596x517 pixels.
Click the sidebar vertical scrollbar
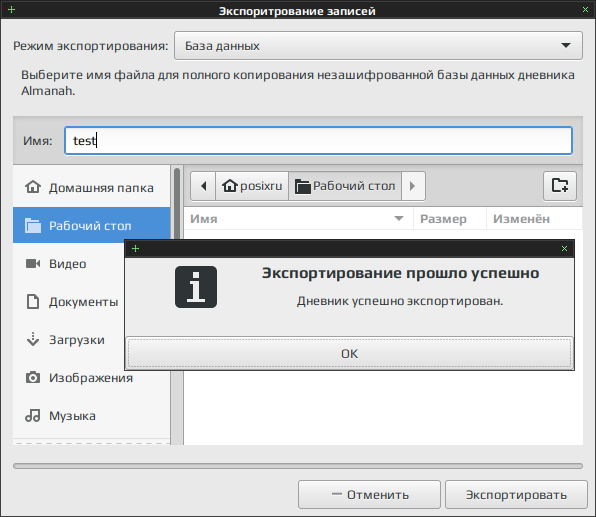click(177, 203)
